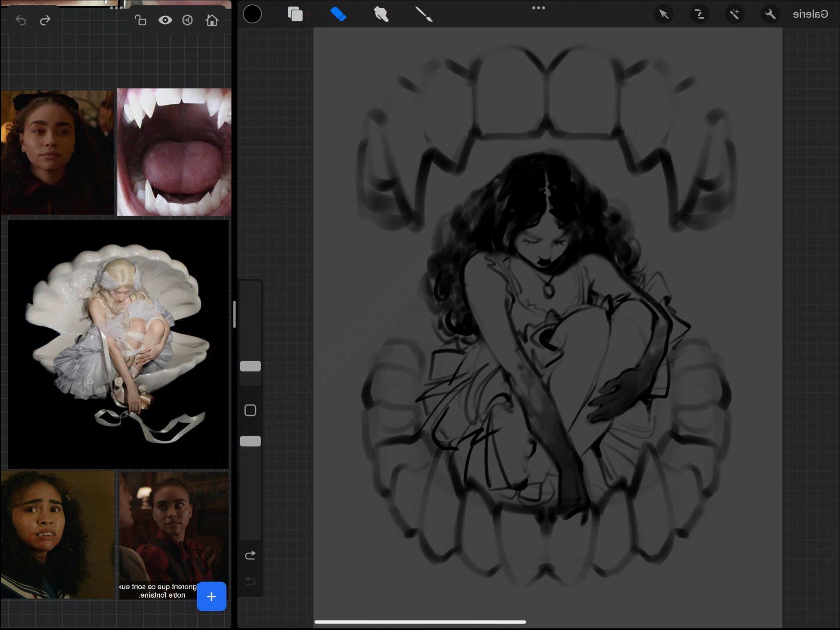Open the color picker circle

252,14
